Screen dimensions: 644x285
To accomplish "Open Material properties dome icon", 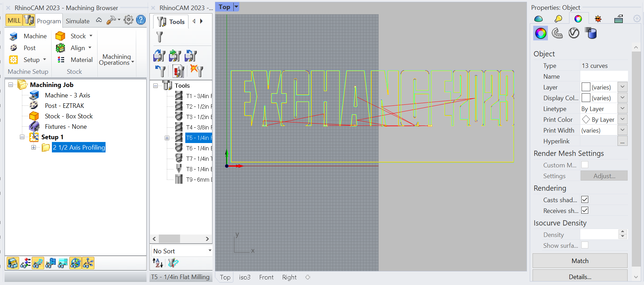I will point(538,19).
